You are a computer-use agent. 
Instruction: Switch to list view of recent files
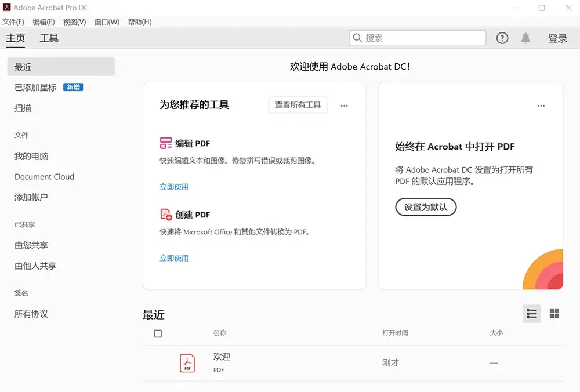[x=531, y=313]
